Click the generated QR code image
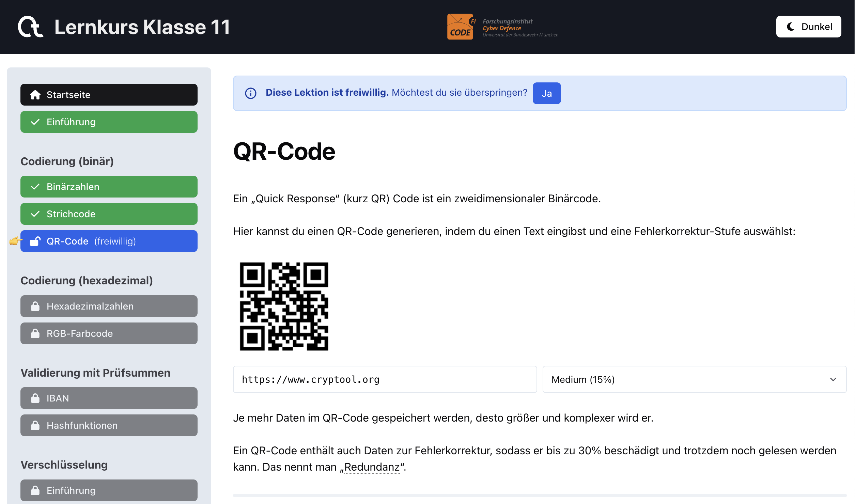 pyautogui.click(x=284, y=306)
